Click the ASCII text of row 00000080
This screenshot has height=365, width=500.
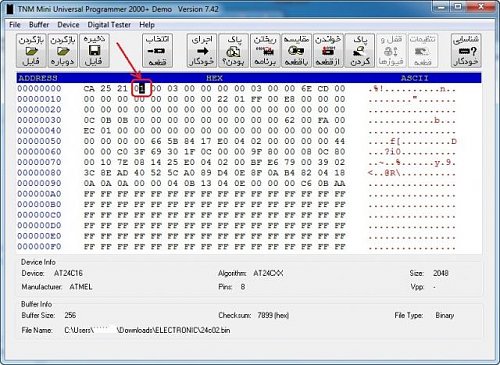[x=412, y=173]
